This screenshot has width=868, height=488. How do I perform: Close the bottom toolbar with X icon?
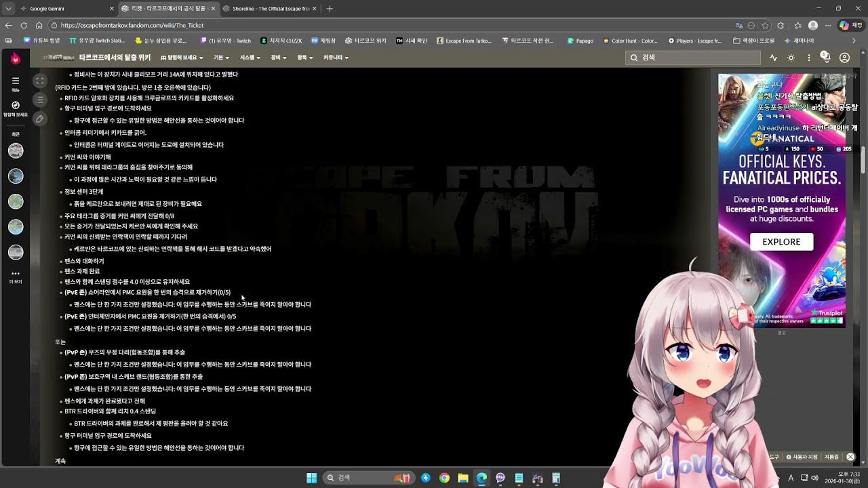coord(850,457)
